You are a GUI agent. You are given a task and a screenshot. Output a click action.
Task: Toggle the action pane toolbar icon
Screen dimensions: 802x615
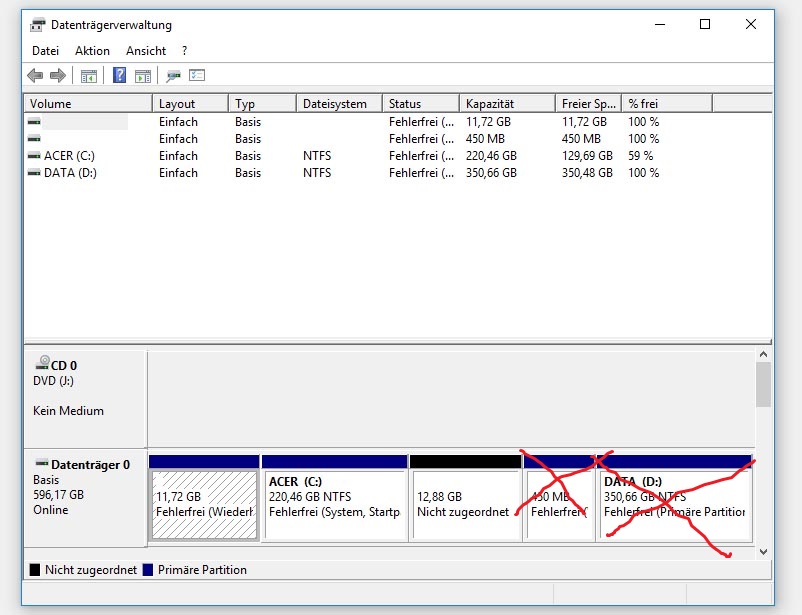[x=143, y=75]
